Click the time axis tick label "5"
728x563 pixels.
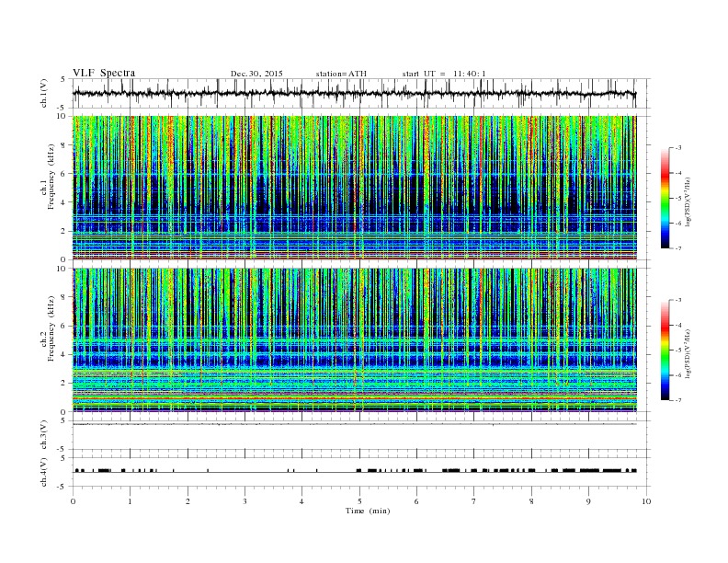pos(359,501)
